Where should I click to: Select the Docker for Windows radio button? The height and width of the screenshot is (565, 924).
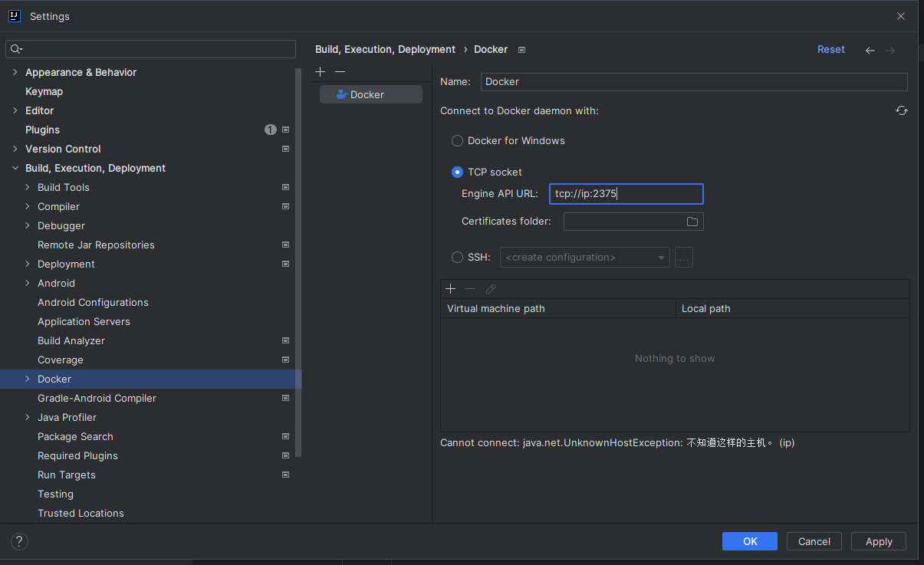(x=457, y=141)
